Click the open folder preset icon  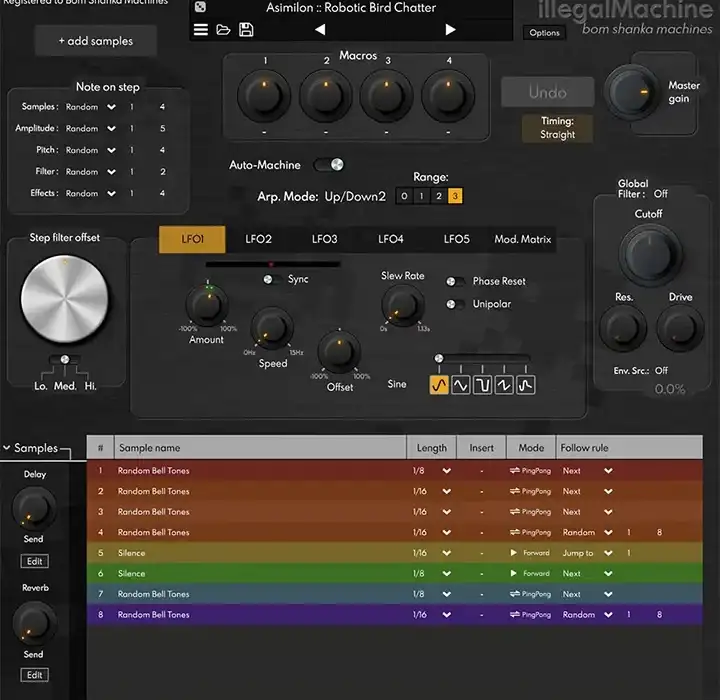click(x=223, y=30)
